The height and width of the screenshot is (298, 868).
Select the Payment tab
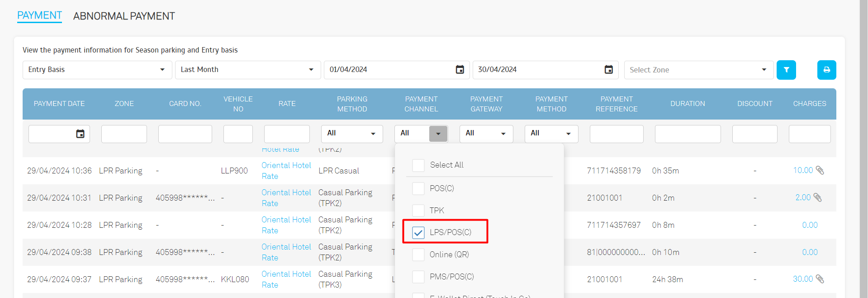pos(39,15)
